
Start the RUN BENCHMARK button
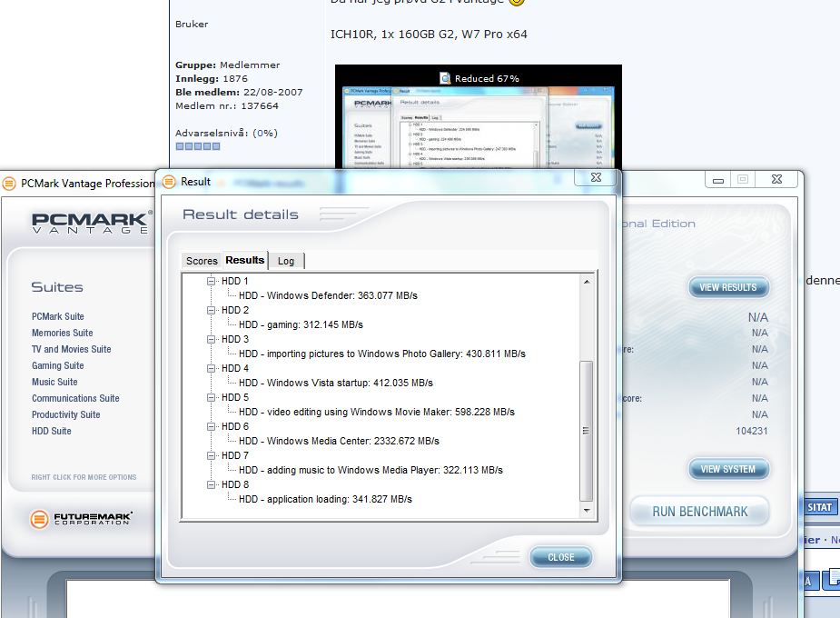[x=699, y=512]
